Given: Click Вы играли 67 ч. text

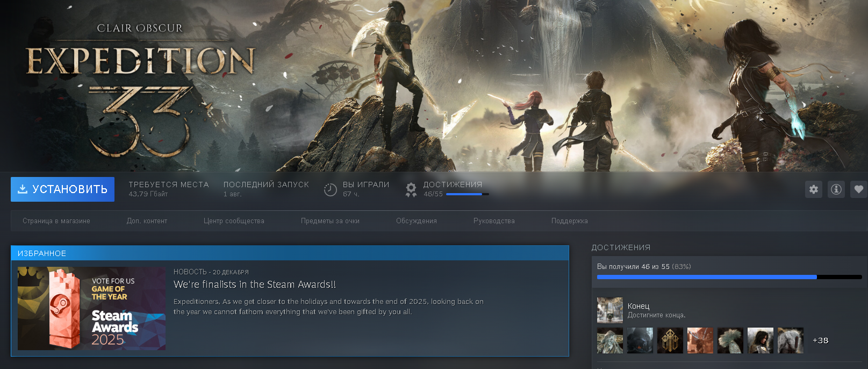Looking at the screenshot, I should coord(366,189).
